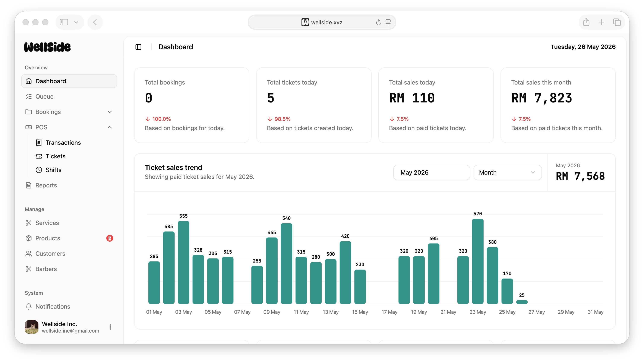Click the 23 May bar showing 570

[477, 261]
